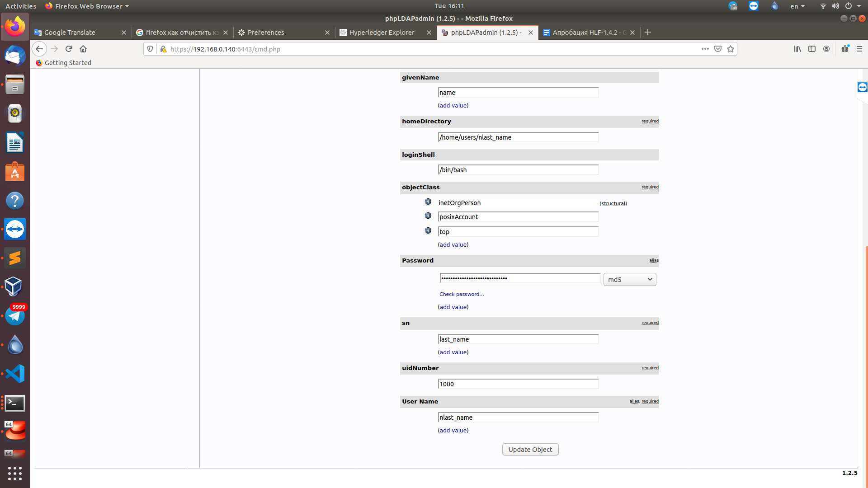Go to Firefox home page
868x488 pixels.
[x=83, y=49]
